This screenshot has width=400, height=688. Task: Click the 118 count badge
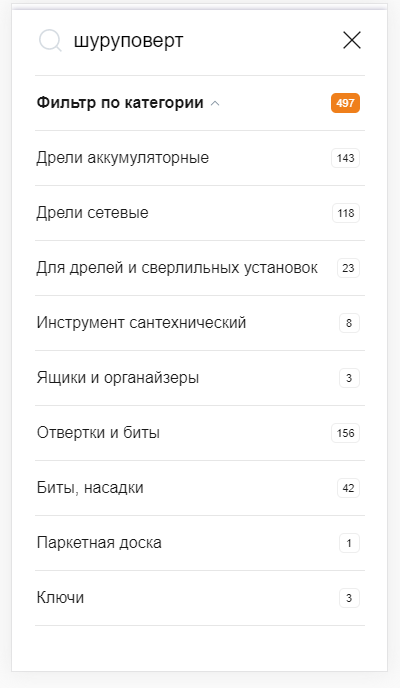[346, 213]
